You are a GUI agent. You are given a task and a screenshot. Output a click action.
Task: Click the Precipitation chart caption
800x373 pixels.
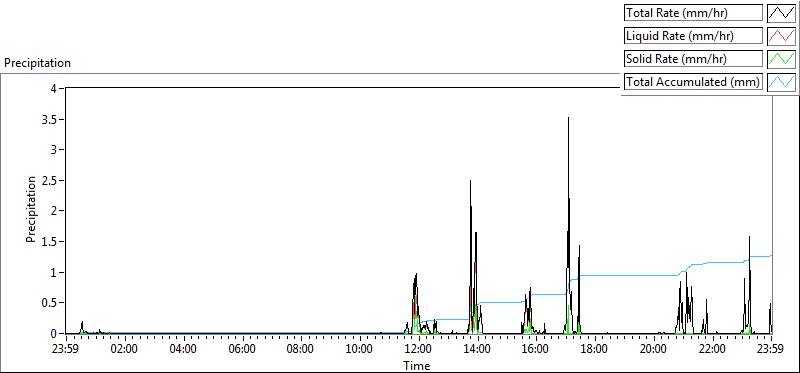click(x=37, y=63)
